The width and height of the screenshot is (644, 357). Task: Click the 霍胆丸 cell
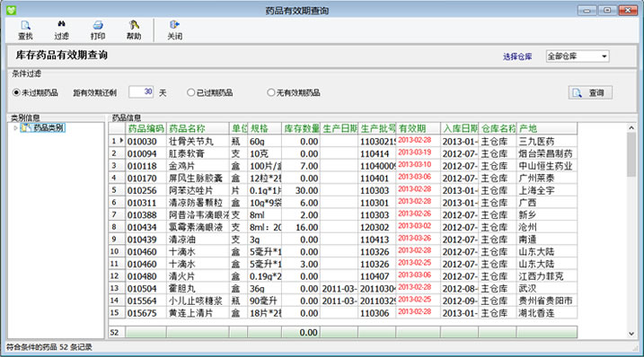(198, 289)
